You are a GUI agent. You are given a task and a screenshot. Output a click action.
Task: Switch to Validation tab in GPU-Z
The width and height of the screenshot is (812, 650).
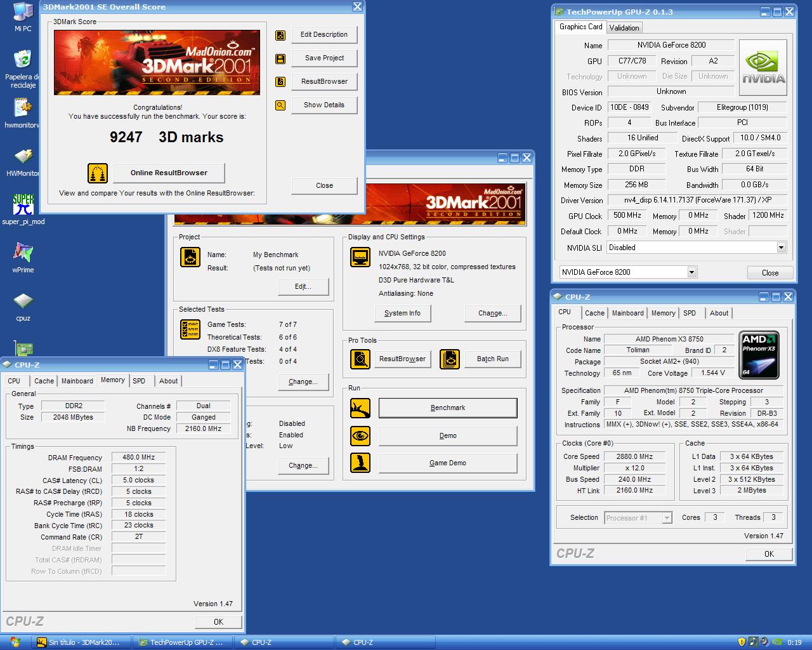(624, 28)
